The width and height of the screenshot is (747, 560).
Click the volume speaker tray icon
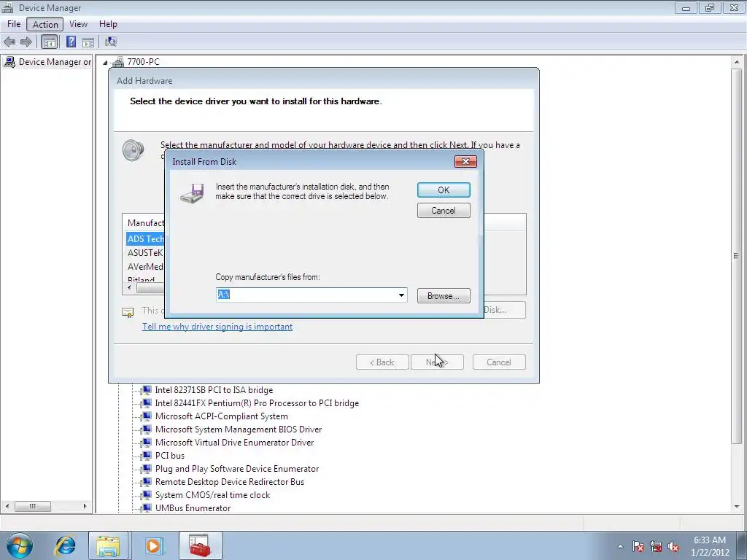[673, 546]
